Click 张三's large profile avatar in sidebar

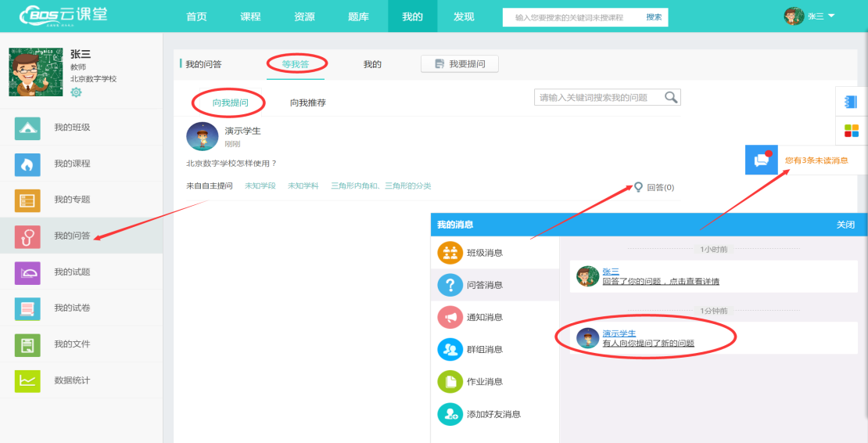pos(36,71)
